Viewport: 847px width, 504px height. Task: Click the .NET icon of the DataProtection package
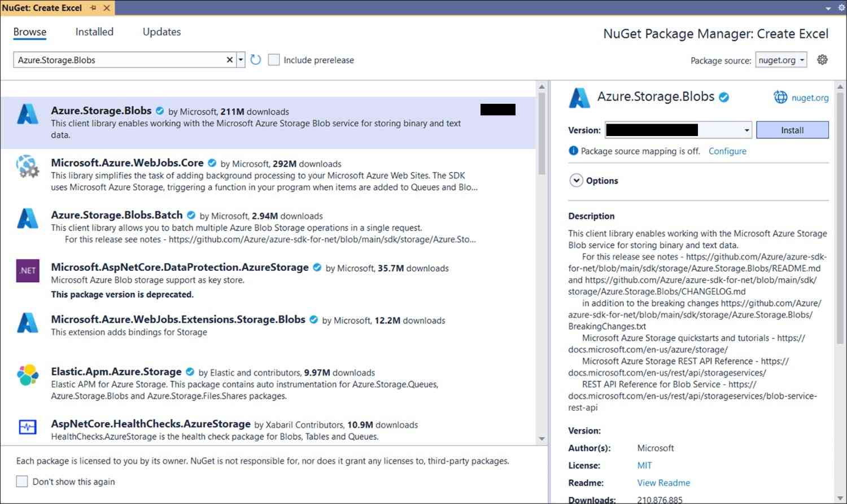pos(28,270)
